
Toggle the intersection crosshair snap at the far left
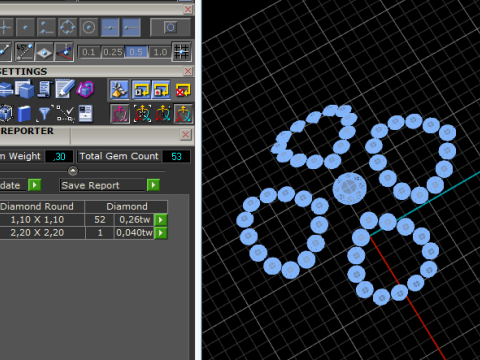pos(6,27)
